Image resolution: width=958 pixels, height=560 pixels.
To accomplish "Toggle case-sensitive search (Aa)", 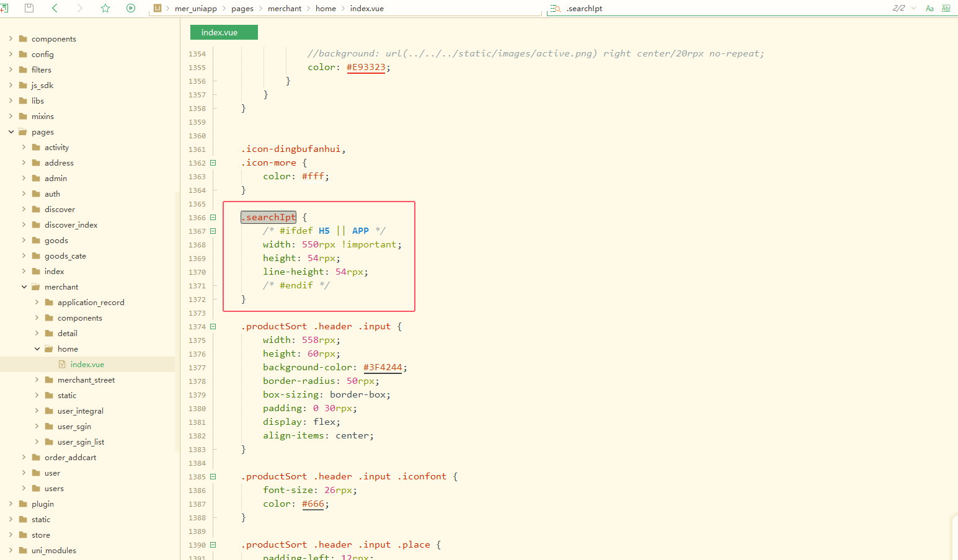I will click(929, 8).
